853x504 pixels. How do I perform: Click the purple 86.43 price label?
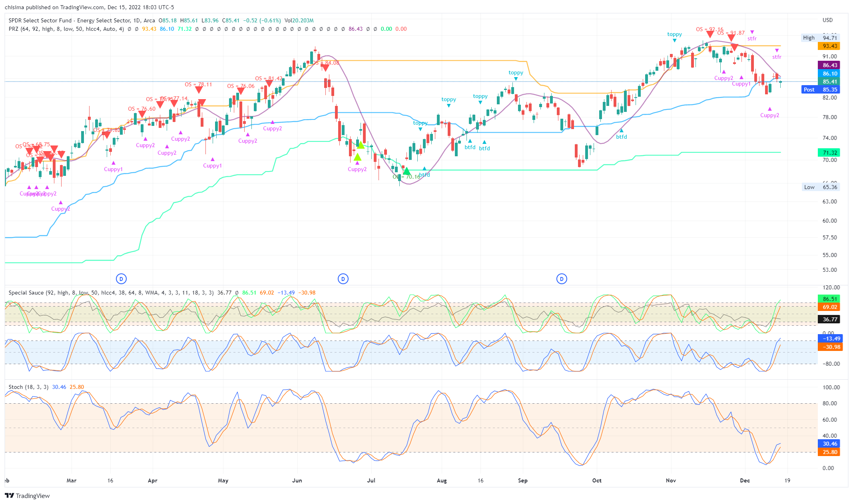tap(829, 65)
